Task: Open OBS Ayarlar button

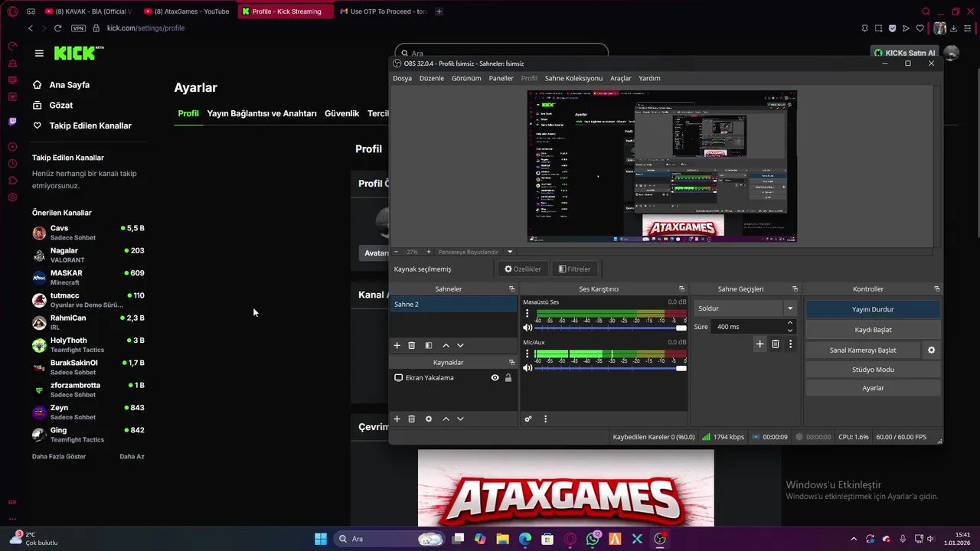Action: pyautogui.click(x=873, y=388)
